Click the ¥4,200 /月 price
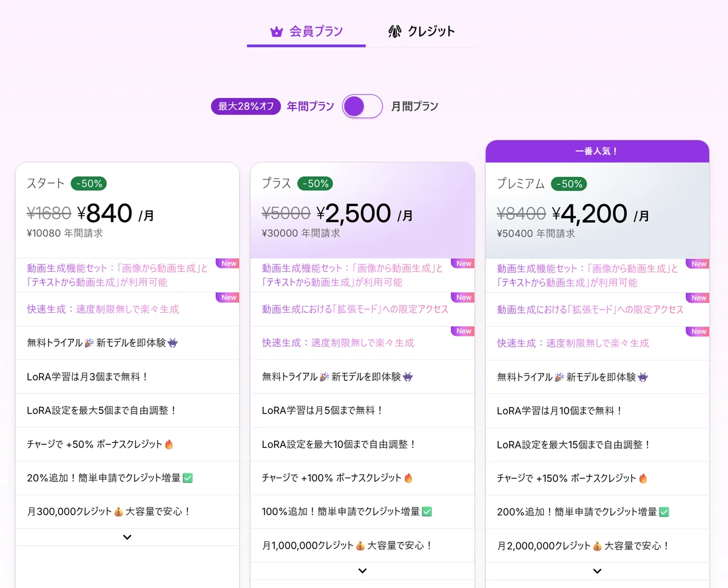 pos(601,214)
